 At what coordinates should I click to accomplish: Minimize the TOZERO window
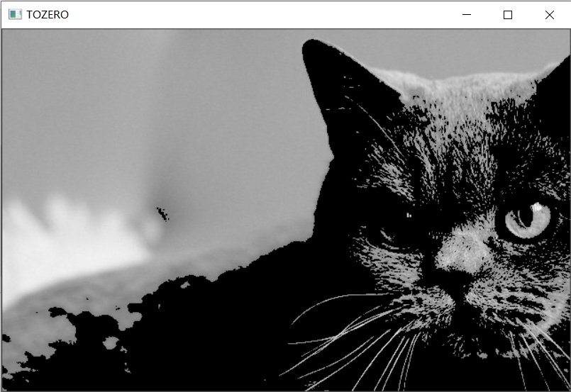point(466,14)
